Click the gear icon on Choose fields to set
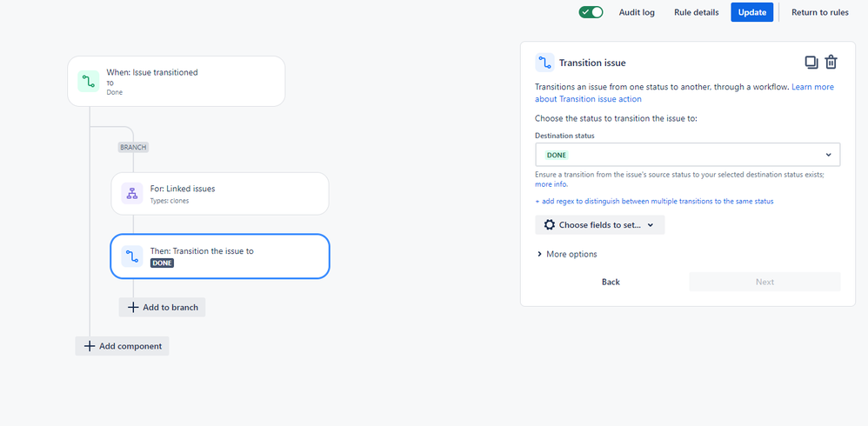 pyautogui.click(x=549, y=225)
